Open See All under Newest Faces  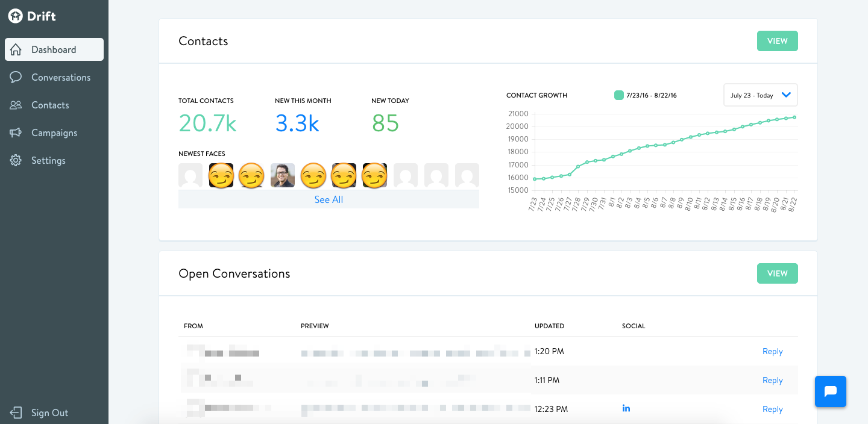(328, 199)
